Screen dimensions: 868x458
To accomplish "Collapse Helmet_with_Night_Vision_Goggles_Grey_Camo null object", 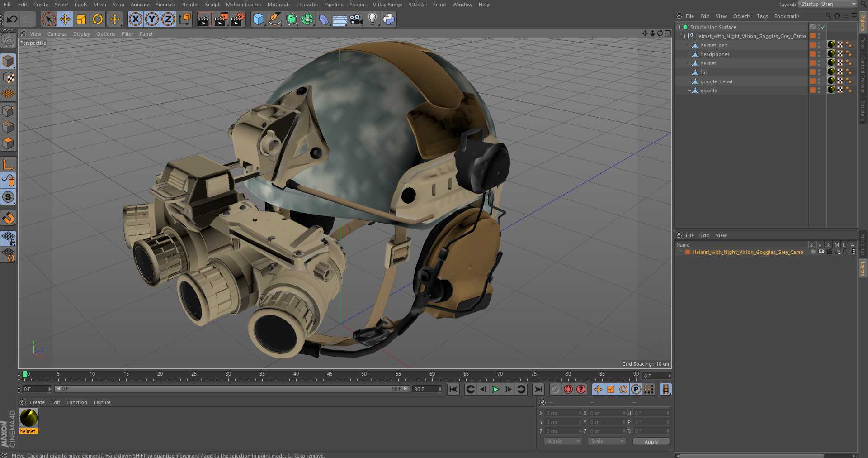I will 683,36.
